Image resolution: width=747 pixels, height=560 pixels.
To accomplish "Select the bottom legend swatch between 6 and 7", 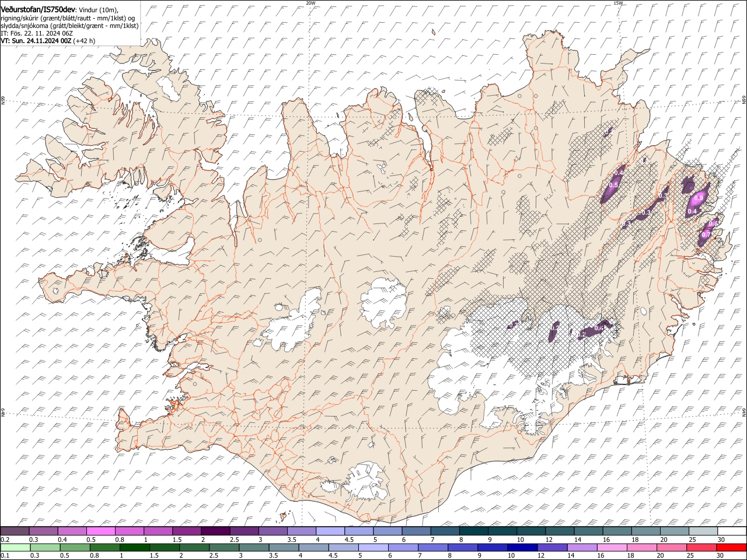I will click(x=403, y=547).
